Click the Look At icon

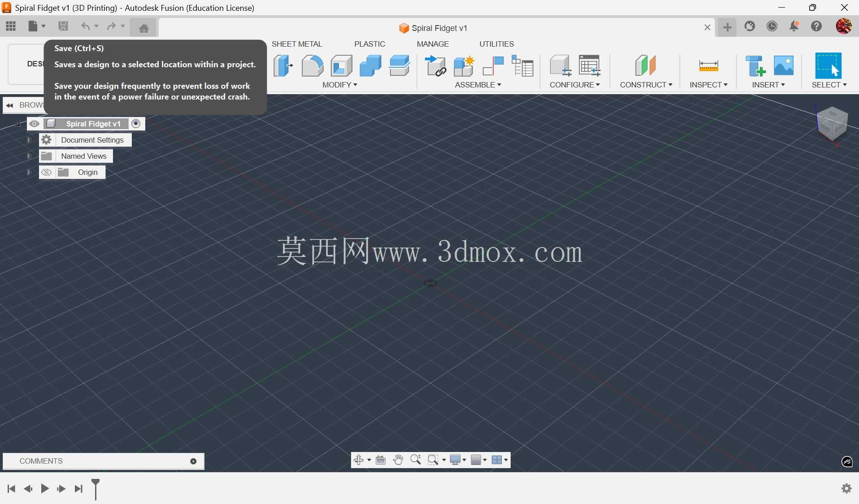pyautogui.click(x=381, y=460)
